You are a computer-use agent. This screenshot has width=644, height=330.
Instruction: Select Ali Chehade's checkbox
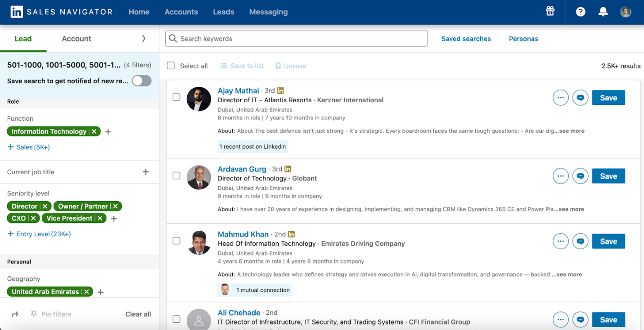point(176,319)
